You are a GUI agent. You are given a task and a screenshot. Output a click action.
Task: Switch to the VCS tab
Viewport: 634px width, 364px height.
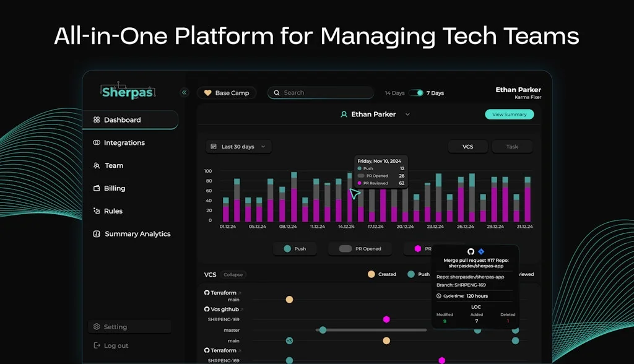coord(468,147)
